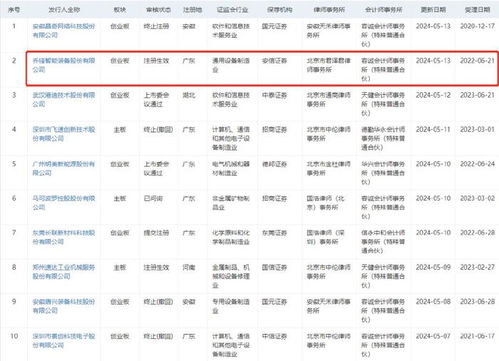499x361 pixels.
Task: Click the 湖北 registration place cell
Action: (189, 95)
